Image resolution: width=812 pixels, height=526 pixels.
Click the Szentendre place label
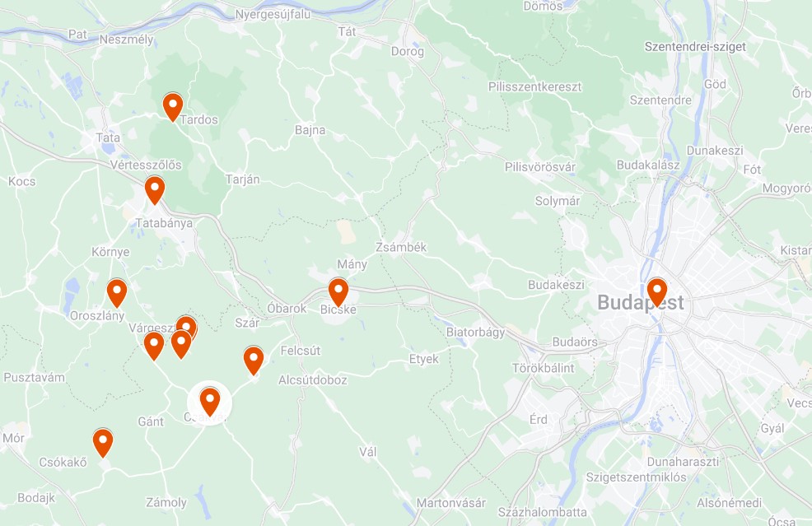[x=660, y=100]
